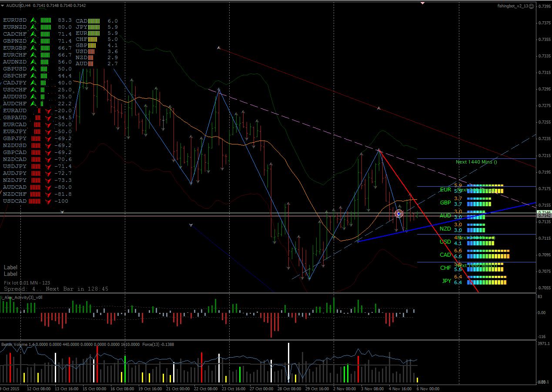Image resolution: width=552 pixels, height=392 pixels.
Task: Click the 'Spread: 4.. Next Bar in 128:45' text
Action: pos(56,289)
